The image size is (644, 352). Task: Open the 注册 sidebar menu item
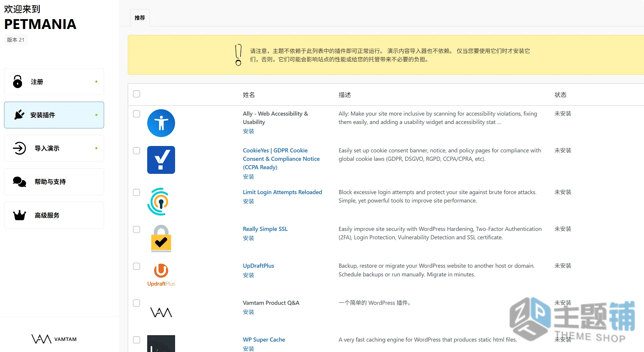54,82
